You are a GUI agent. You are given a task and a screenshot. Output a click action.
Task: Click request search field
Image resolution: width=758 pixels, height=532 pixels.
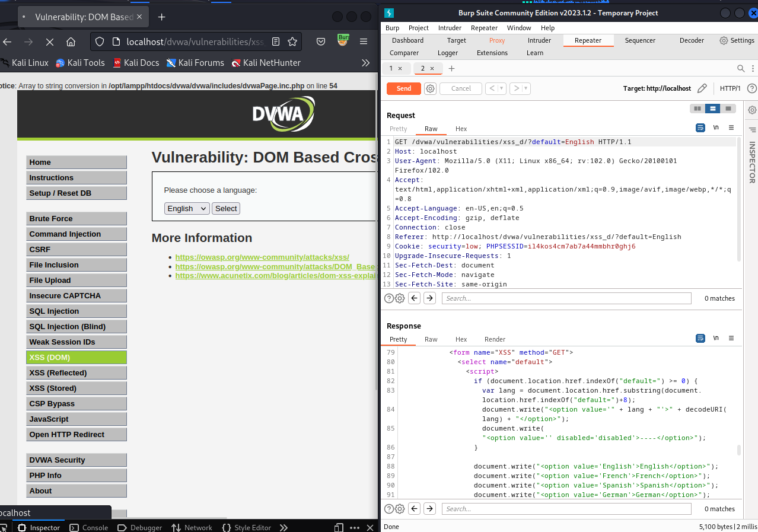coord(566,298)
